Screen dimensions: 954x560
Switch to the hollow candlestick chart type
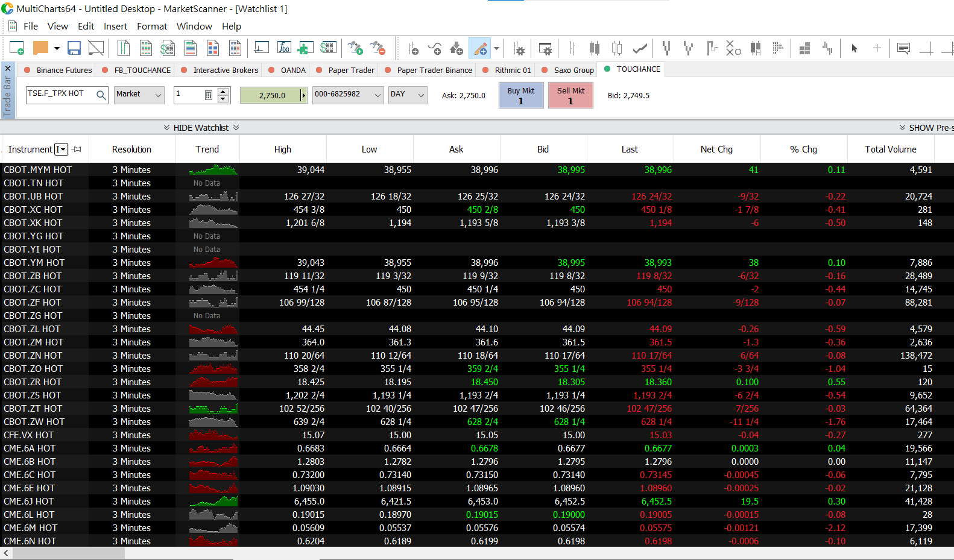(617, 48)
